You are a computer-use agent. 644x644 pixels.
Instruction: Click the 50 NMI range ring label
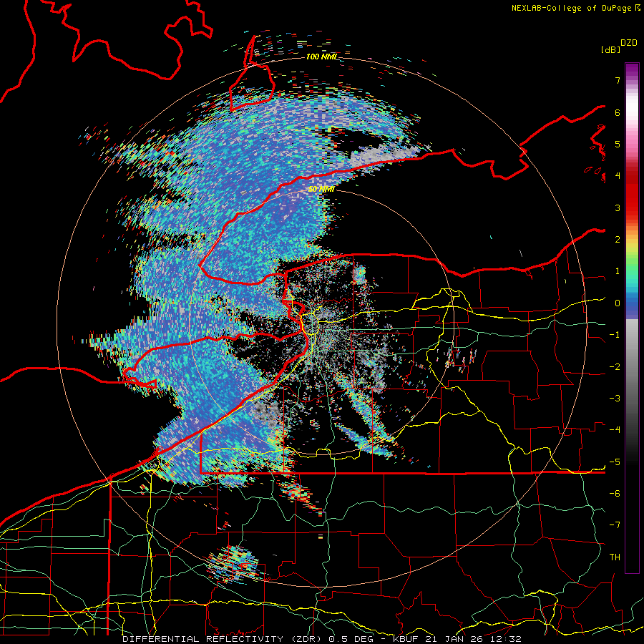[x=321, y=190]
